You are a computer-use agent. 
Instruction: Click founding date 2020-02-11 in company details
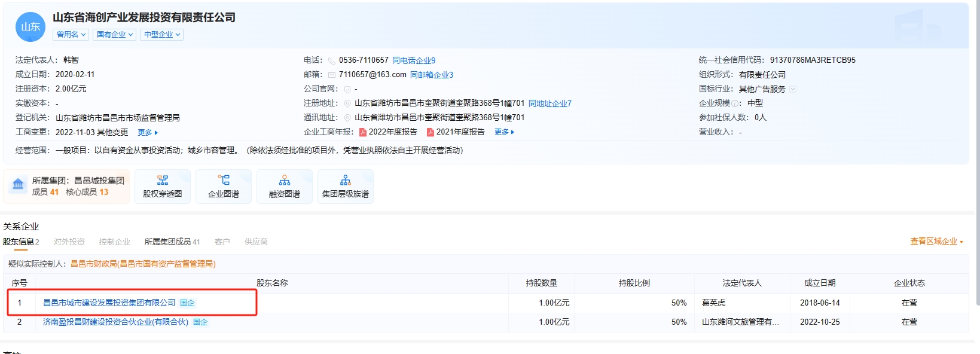pos(75,75)
